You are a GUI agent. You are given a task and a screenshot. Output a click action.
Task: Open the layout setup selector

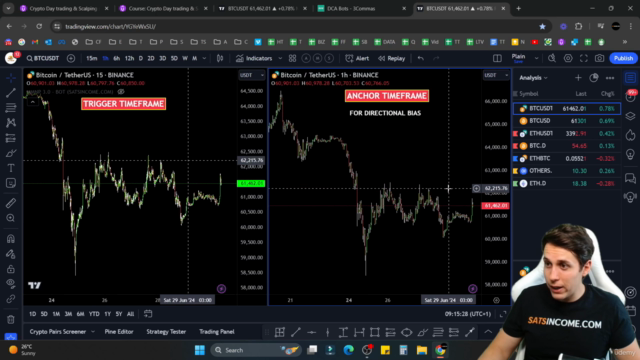coord(497,58)
